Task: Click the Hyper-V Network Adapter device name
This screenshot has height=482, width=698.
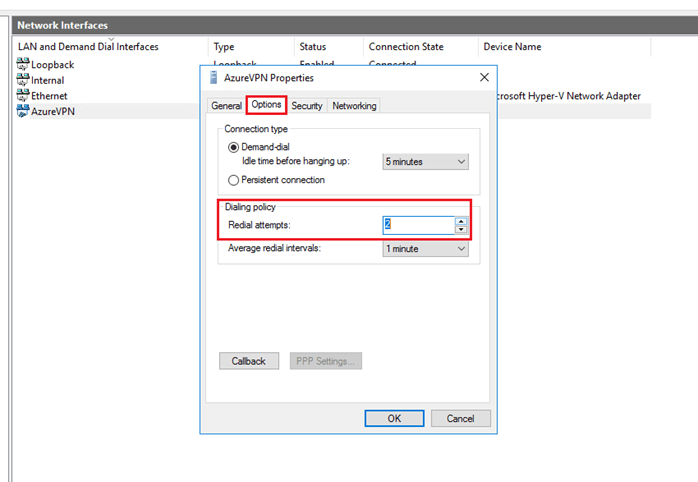Action: 569,96
